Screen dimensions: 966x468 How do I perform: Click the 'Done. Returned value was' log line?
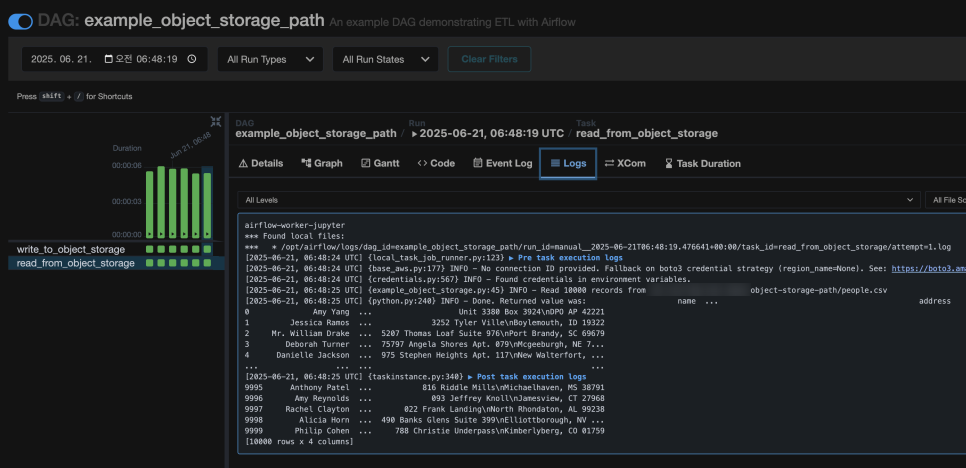click(598, 301)
